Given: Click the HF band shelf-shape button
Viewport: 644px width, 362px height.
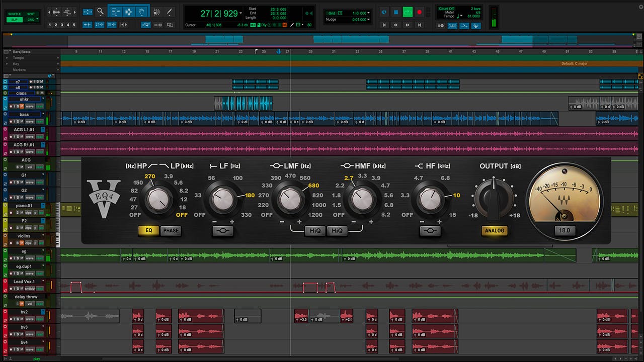Looking at the screenshot, I should pos(430,231).
